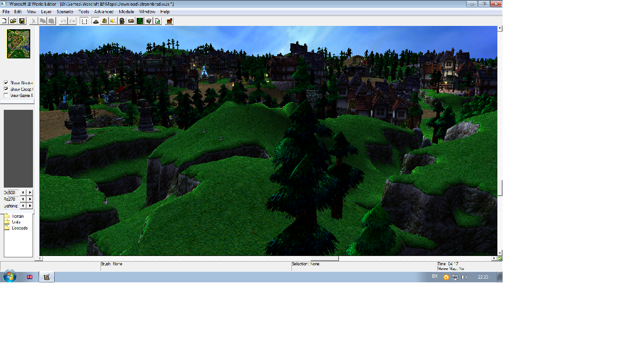Click the horizontal scrollbar thumb

coord(324,258)
